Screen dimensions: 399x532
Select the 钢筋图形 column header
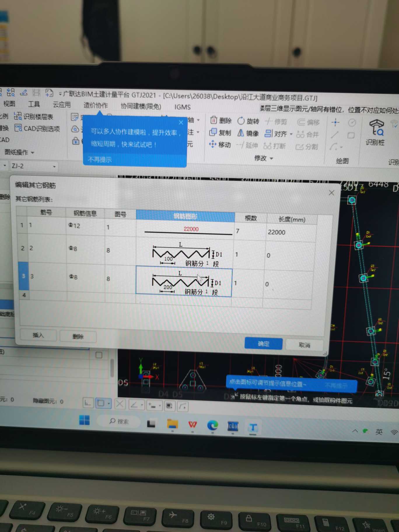click(x=185, y=216)
